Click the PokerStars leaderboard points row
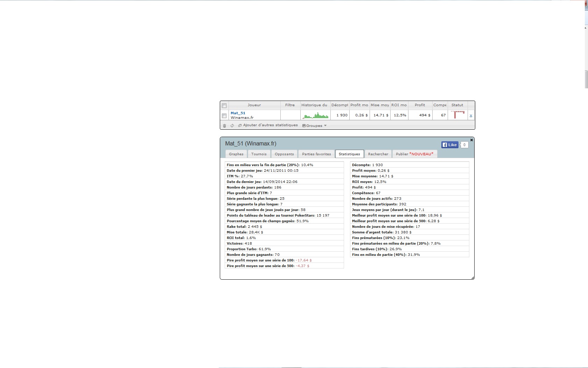The width and height of the screenshot is (588, 368). click(x=284, y=216)
